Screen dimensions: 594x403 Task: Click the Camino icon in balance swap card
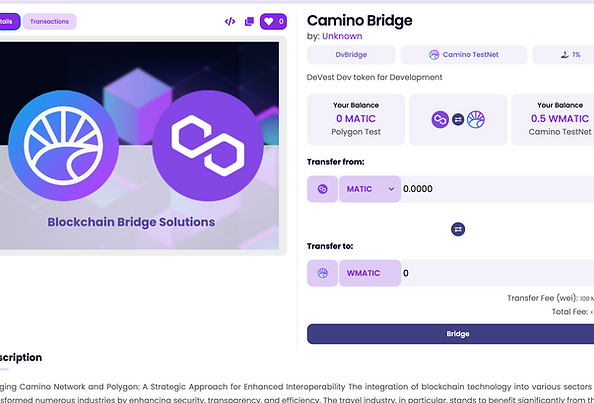[476, 120]
